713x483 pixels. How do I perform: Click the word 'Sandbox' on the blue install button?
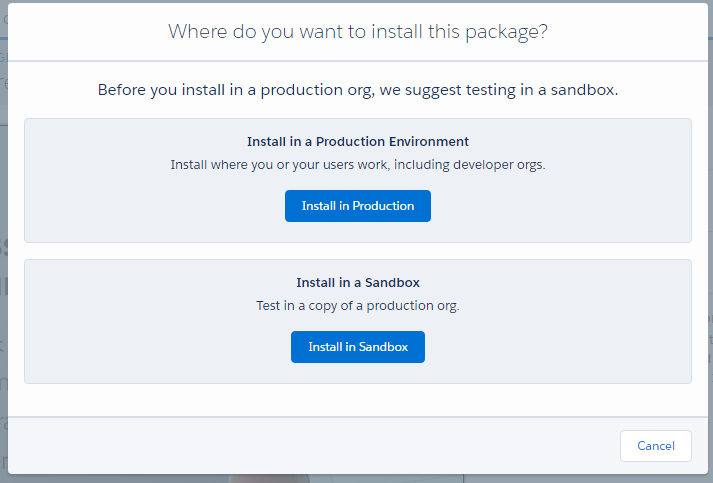click(383, 347)
